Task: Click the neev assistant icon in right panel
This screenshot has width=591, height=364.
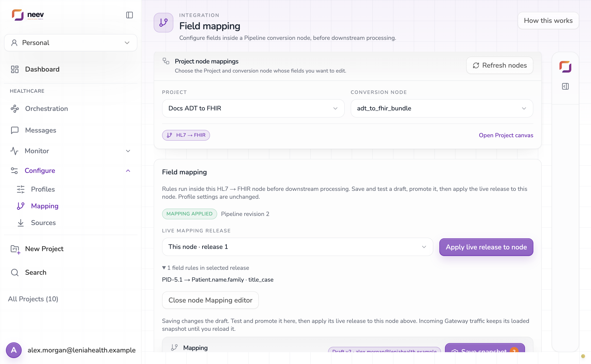Action: coord(565,67)
